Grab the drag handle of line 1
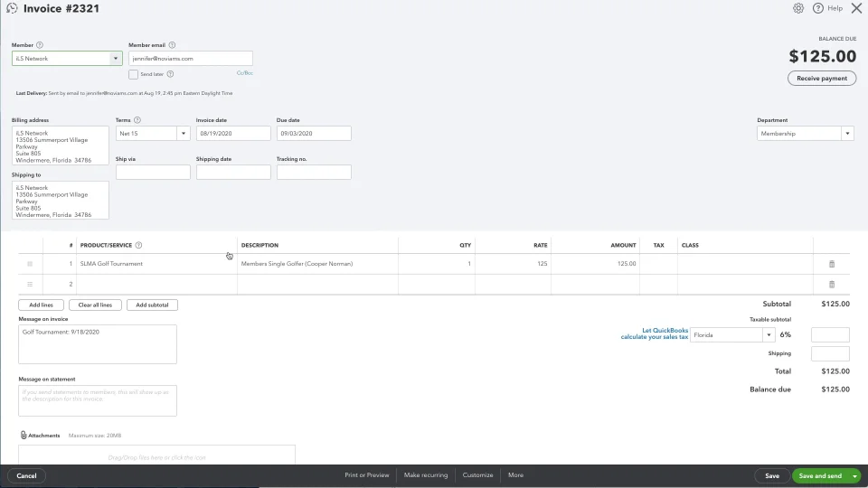 (x=30, y=264)
